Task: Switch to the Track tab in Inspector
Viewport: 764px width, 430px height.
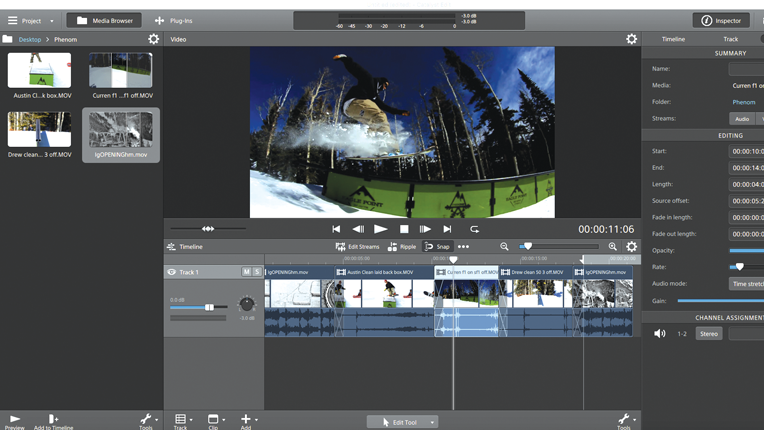Action: [731, 39]
